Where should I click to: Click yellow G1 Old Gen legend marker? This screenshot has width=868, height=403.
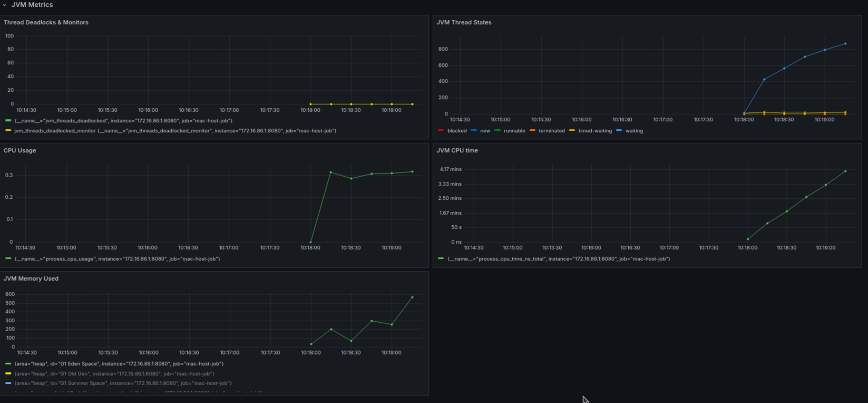pos(8,373)
